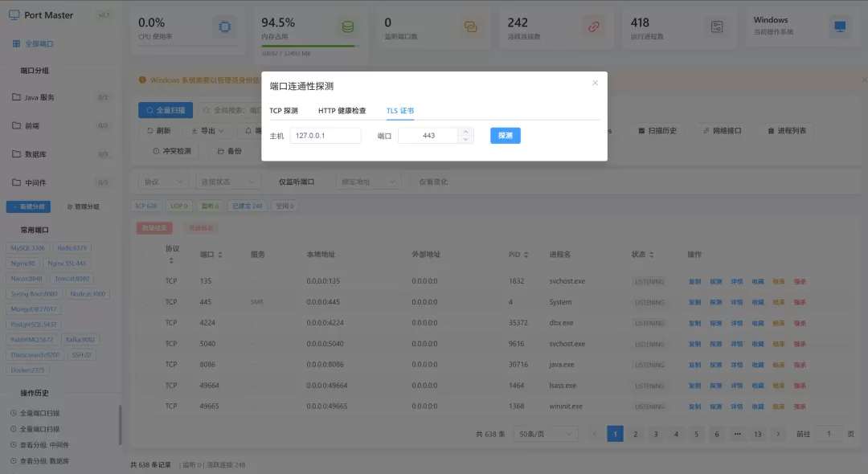Click the folder icon beside 中间件

coord(17,182)
